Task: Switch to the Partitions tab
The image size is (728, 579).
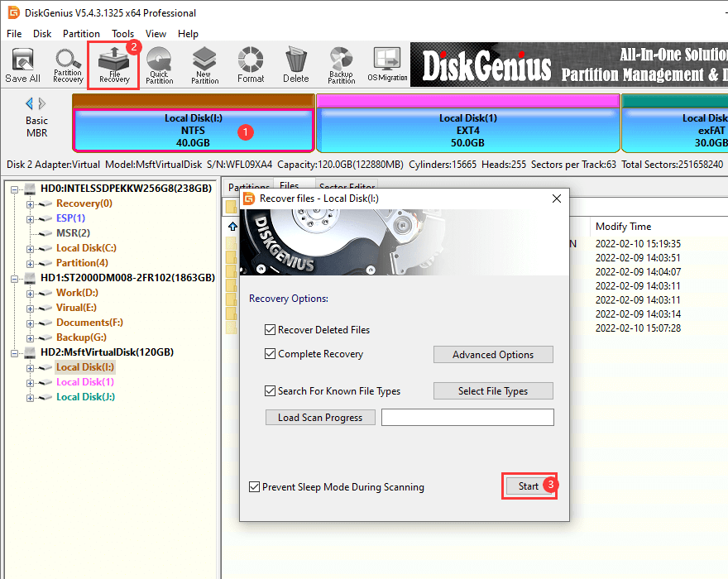Action: (x=248, y=186)
